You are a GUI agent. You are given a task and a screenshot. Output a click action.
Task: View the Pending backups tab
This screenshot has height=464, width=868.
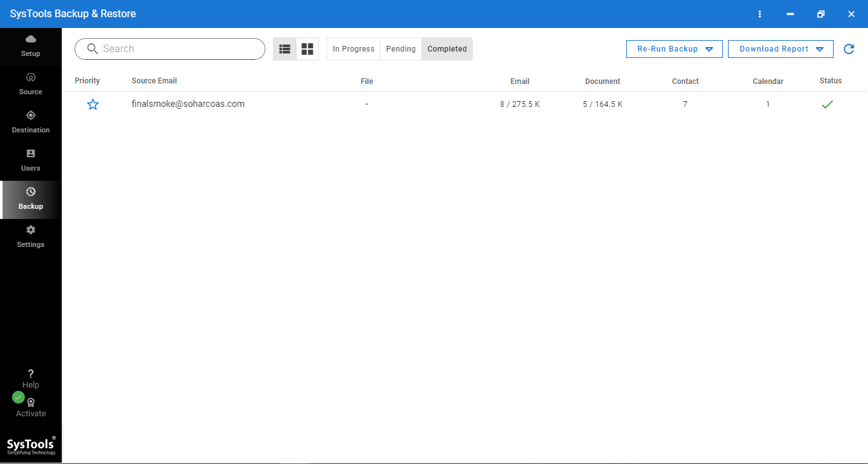coord(401,48)
